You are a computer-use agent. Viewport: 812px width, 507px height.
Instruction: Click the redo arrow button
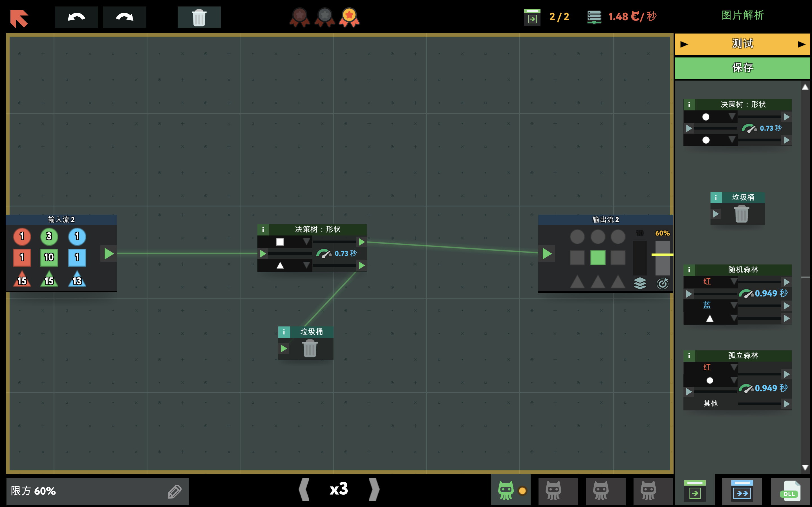point(125,17)
